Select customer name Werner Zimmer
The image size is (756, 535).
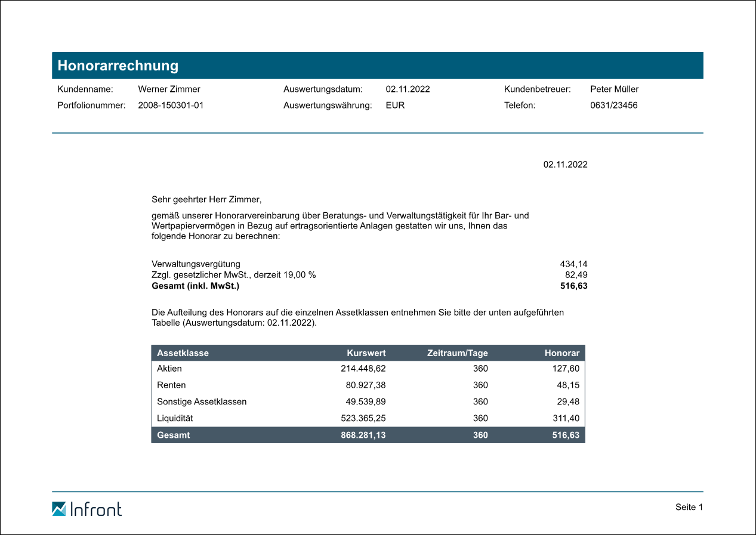point(169,89)
